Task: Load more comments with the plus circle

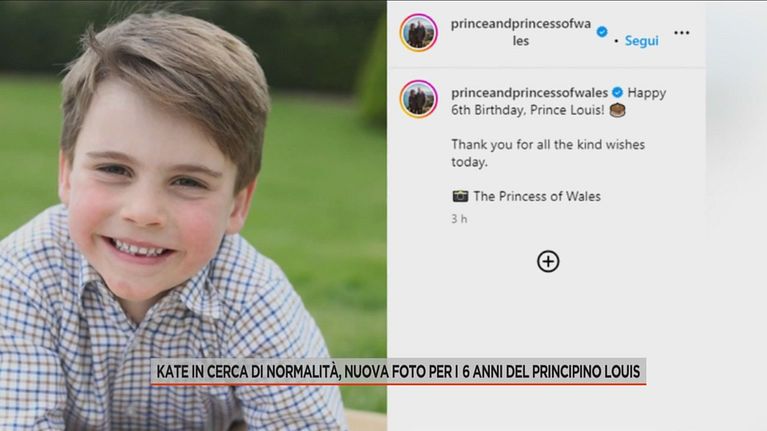Action: pos(548,261)
